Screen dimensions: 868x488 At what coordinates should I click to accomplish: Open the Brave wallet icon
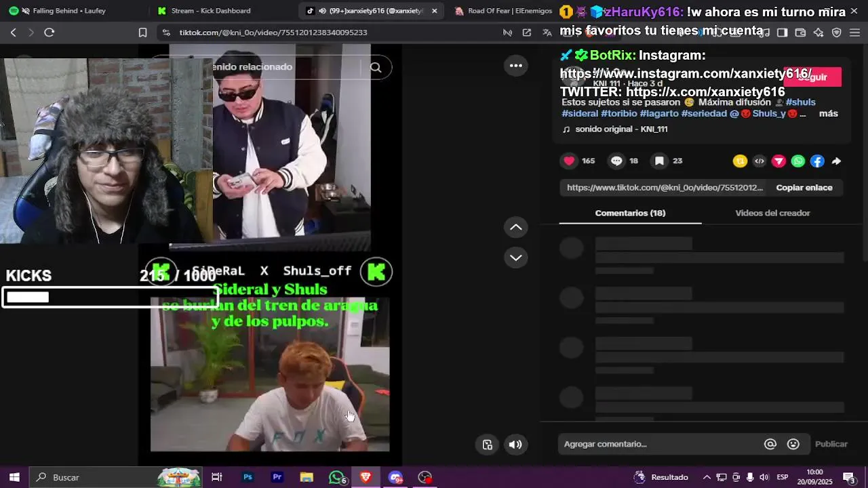pyautogui.click(x=800, y=33)
